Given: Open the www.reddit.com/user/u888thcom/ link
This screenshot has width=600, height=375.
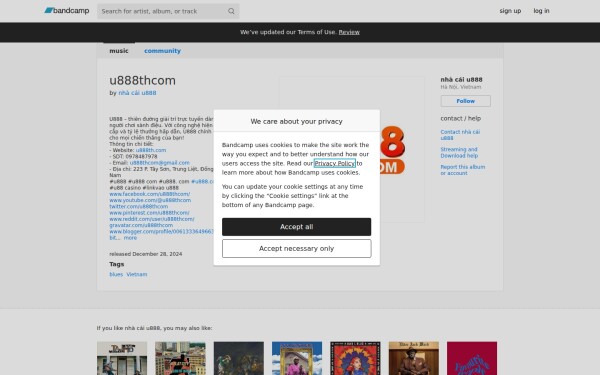Looking at the screenshot, I should click(152, 219).
